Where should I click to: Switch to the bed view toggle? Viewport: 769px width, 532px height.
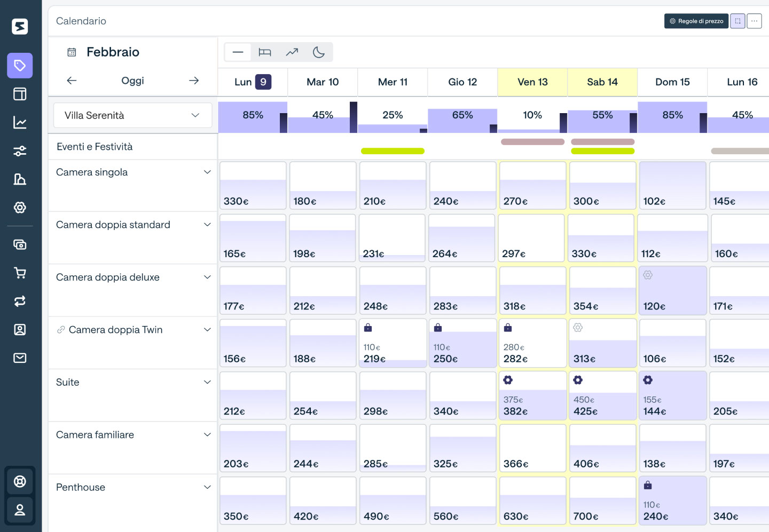coord(265,52)
